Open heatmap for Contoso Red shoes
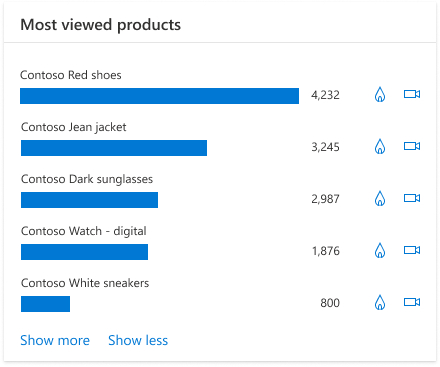The height and width of the screenshot is (367, 440). tap(380, 94)
